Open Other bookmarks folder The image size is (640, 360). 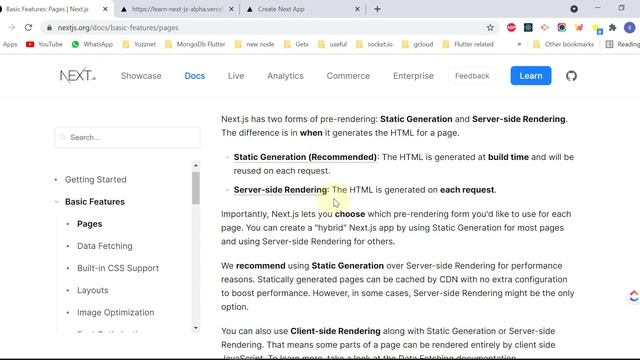[564, 44]
